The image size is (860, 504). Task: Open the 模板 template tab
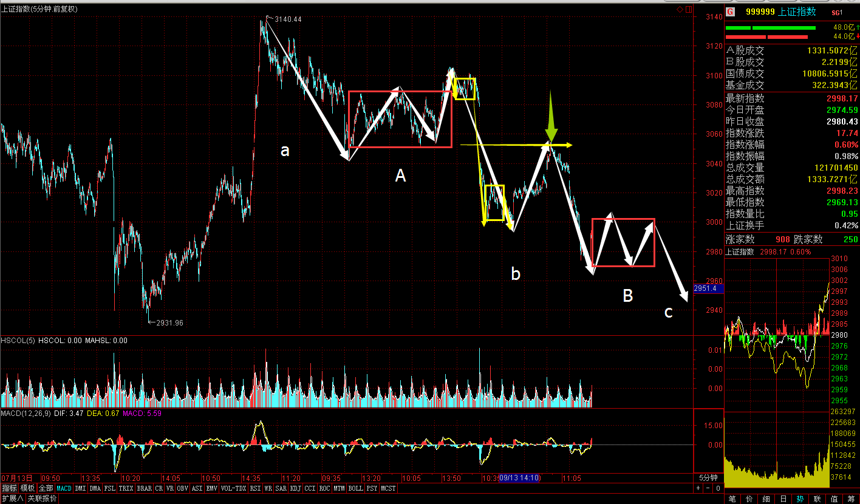[x=27, y=488]
